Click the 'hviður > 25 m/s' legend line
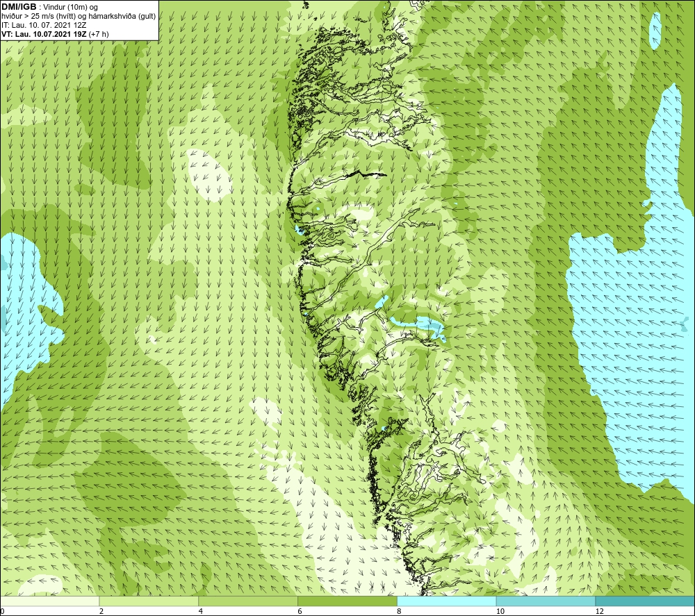The width and height of the screenshot is (695, 616). (79, 17)
